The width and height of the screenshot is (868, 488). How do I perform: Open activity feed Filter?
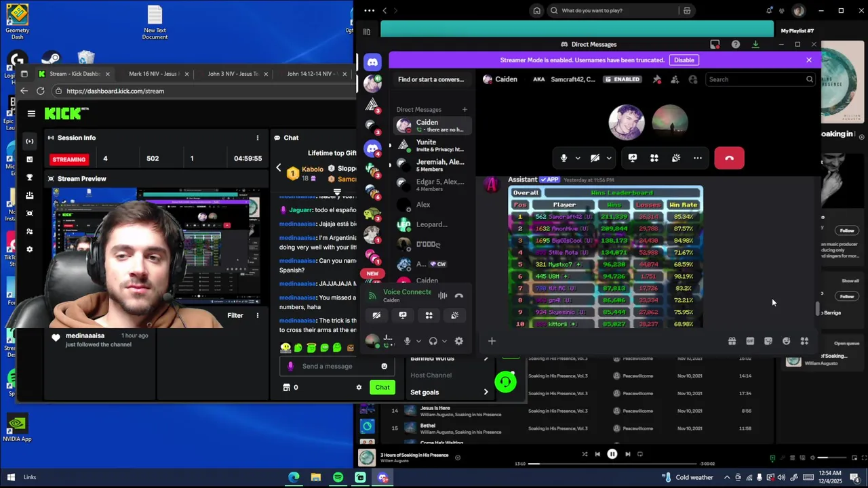(x=235, y=315)
